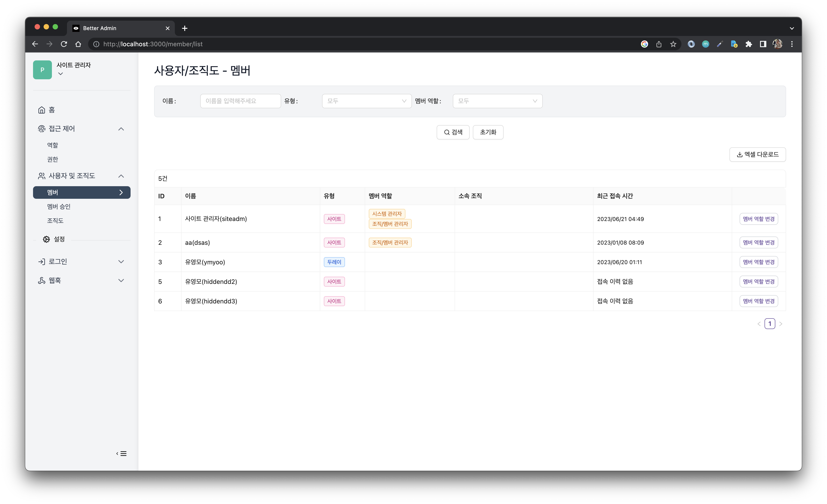Viewport: 827px width, 504px height.
Task: Click the home icon in the sidebar
Action: (41, 110)
